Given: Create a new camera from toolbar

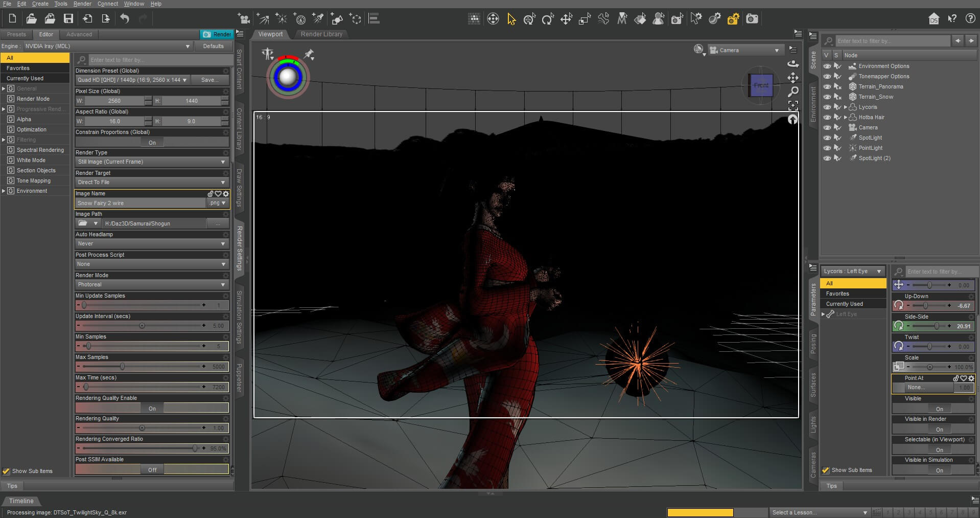Looking at the screenshot, I should pyautogui.click(x=244, y=19).
